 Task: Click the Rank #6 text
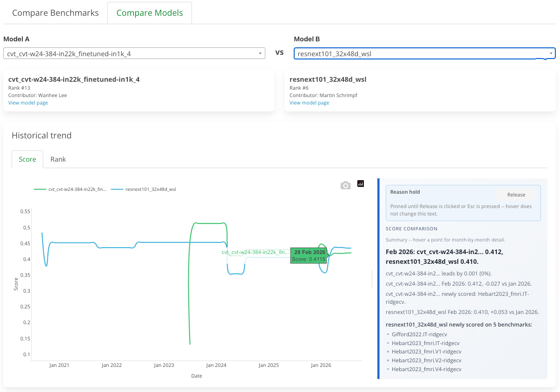pyautogui.click(x=299, y=88)
